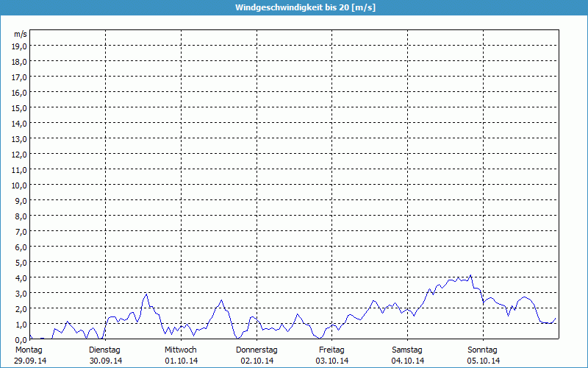
Task: Click the 10,0 y-axis value label
Action: (20, 185)
